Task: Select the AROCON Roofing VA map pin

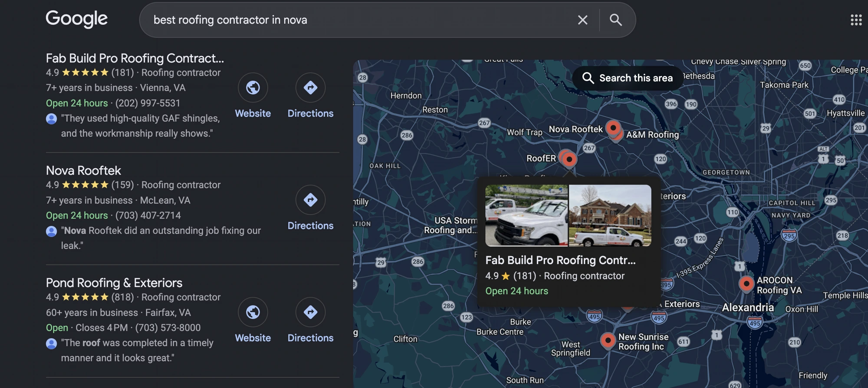Action: coord(746,284)
